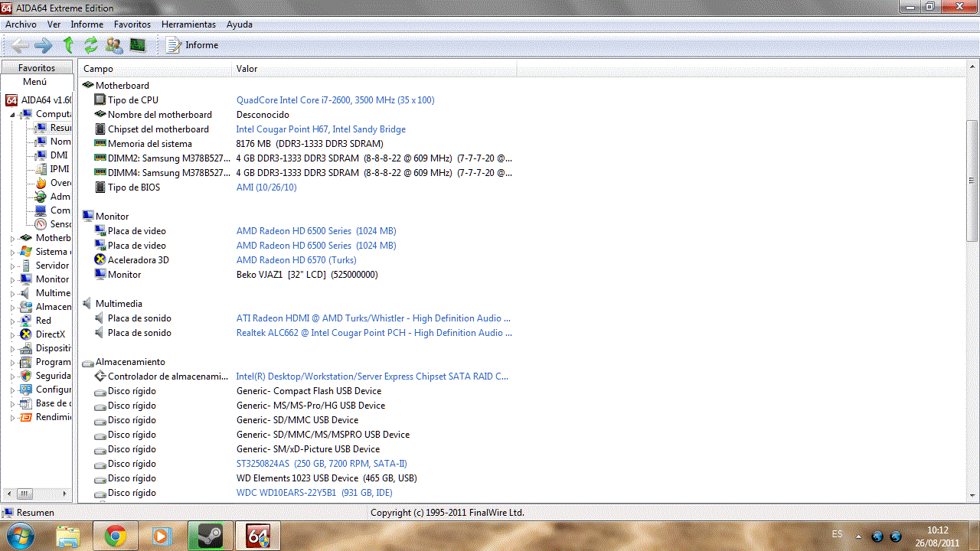Image resolution: width=980 pixels, height=551 pixels.
Task: Open the QuadCore Intel Core i7-2600 link
Action: click(335, 100)
